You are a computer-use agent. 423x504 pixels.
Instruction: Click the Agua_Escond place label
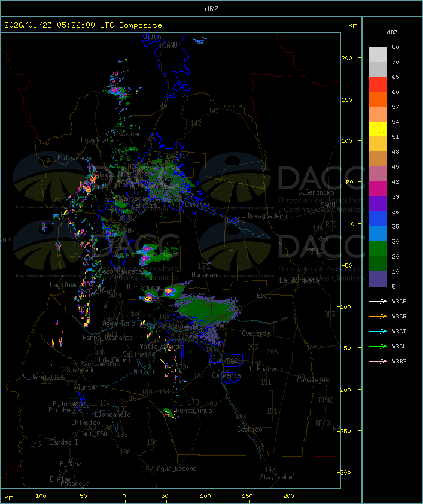pyautogui.click(x=176, y=469)
